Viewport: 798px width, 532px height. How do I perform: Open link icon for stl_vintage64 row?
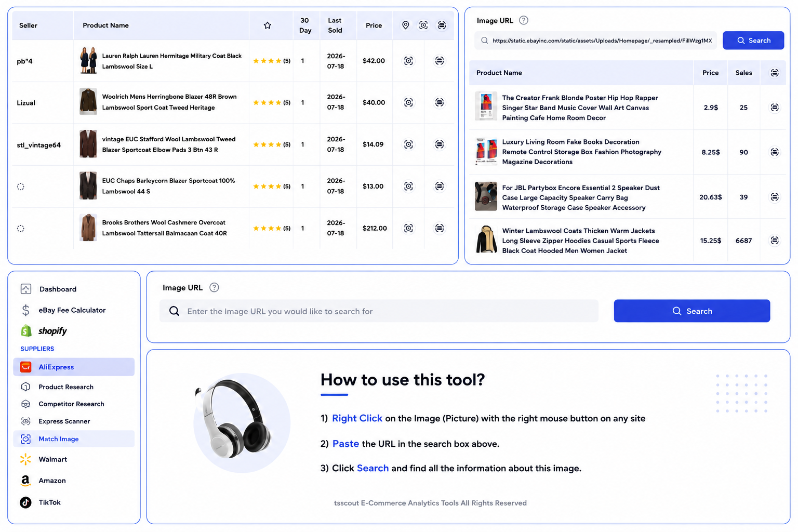coord(440,144)
